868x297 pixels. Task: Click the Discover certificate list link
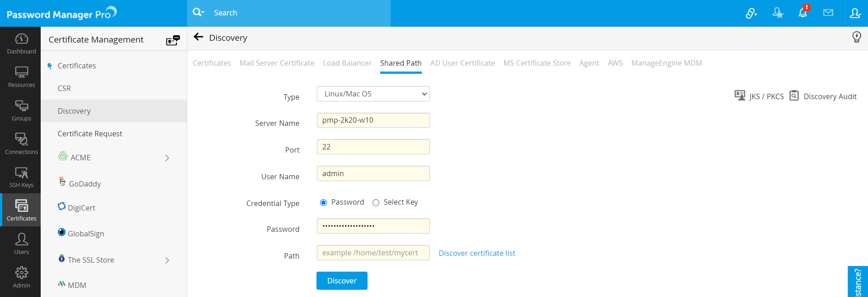click(x=476, y=253)
